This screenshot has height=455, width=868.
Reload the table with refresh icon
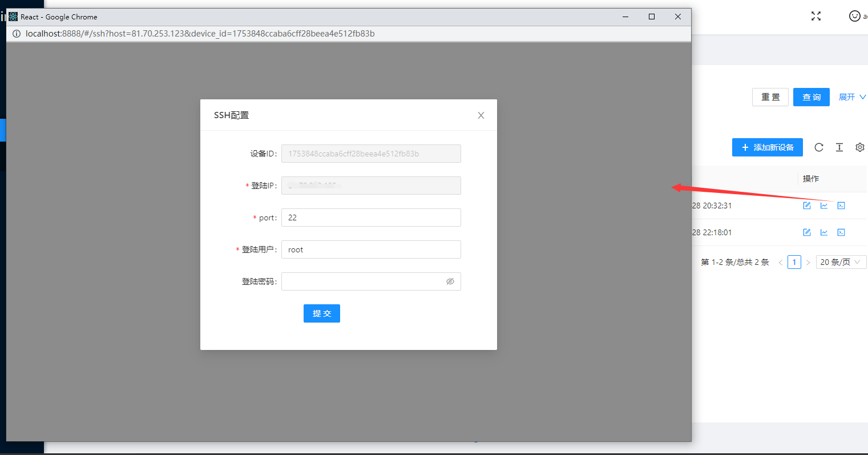(x=819, y=147)
